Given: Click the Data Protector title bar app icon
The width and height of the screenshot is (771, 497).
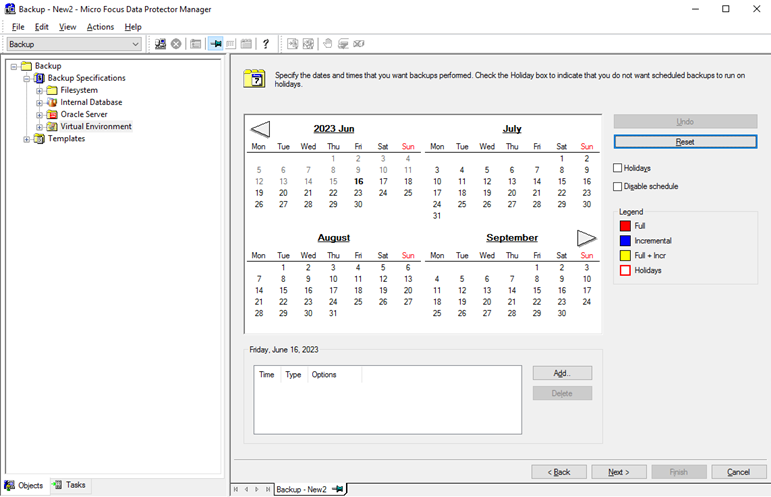Looking at the screenshot, I should coord(10,9).
